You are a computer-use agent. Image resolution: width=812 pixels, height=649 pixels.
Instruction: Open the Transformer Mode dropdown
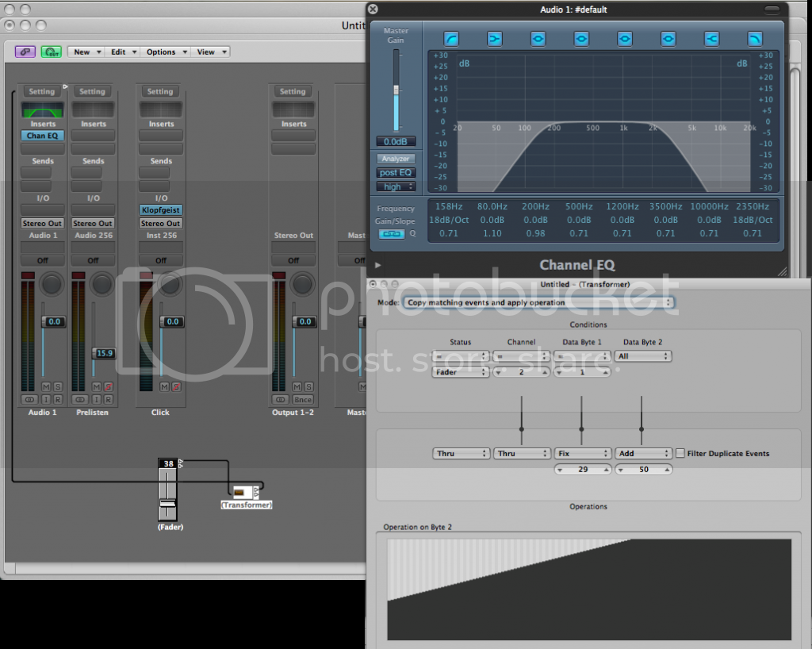pos(538,302)
